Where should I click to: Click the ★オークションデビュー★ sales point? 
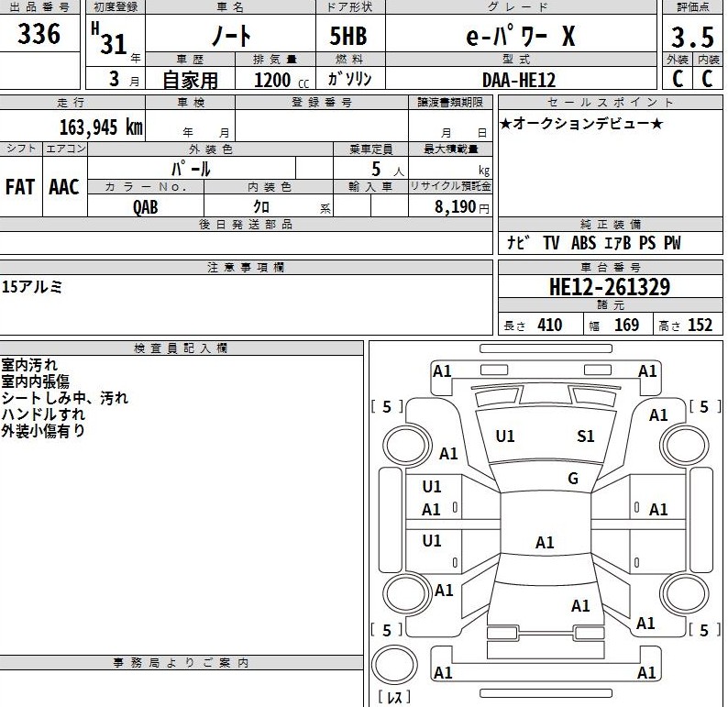pos(581,124)
